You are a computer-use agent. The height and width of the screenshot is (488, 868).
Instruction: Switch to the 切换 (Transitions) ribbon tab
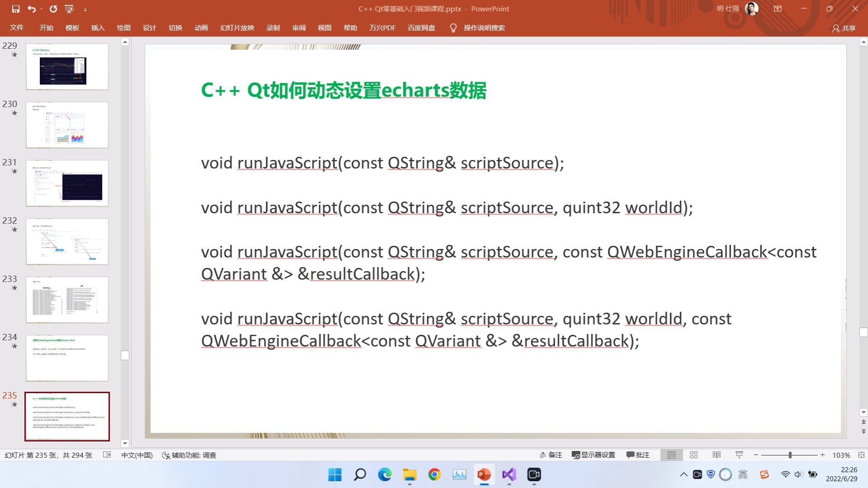point(175,28)
